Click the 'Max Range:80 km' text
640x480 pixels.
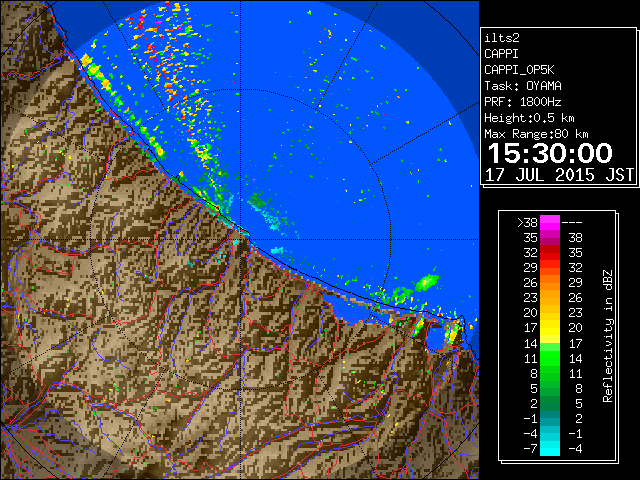[x=536, y=134]
